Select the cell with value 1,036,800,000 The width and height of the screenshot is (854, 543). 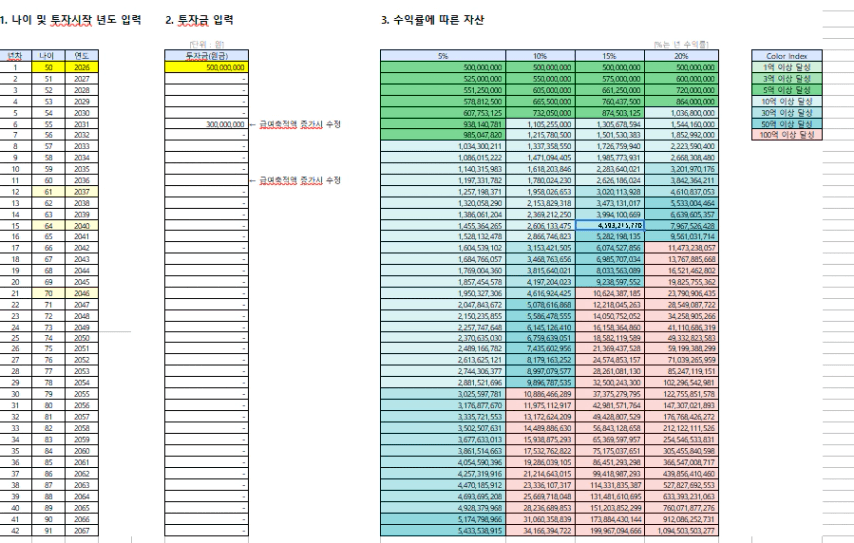[681, 113]
